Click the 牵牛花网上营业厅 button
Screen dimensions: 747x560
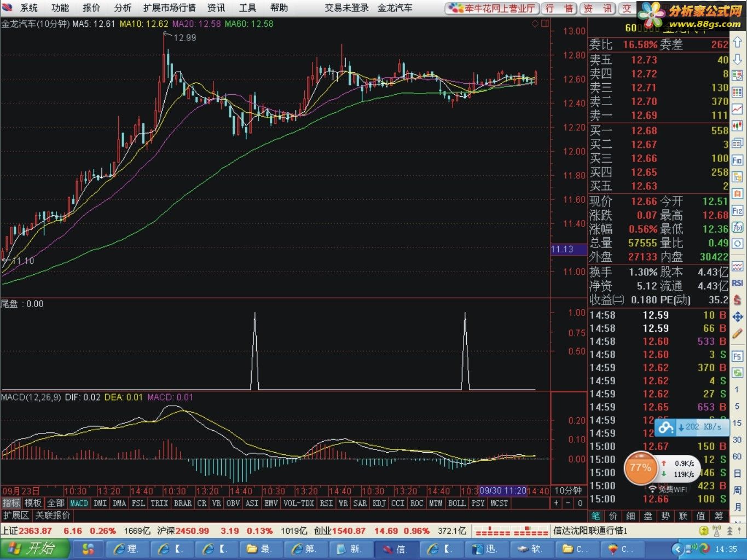point(491,8)
